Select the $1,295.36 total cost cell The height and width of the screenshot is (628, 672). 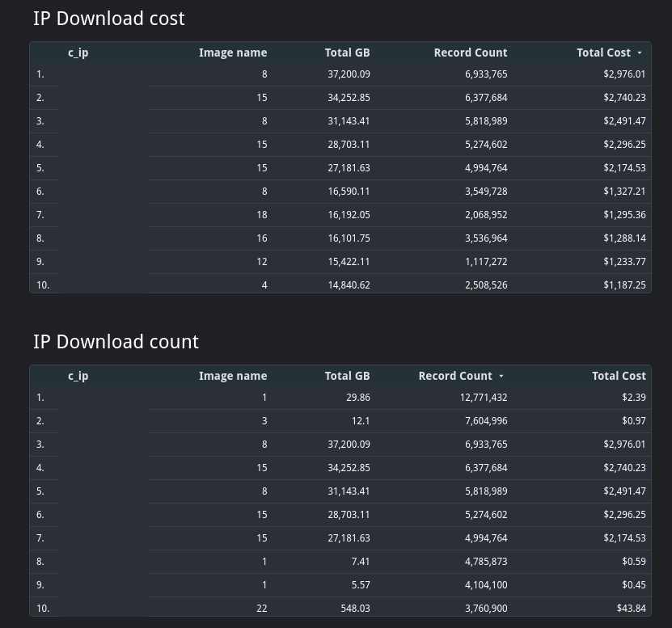(624, 215)
